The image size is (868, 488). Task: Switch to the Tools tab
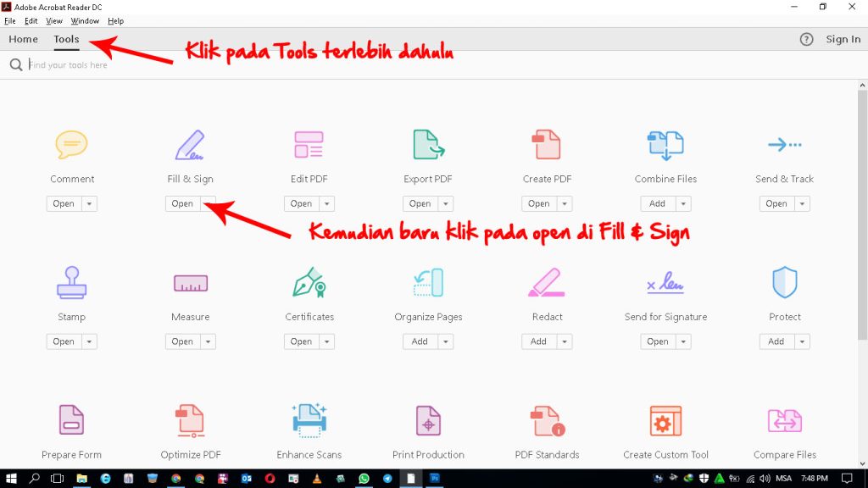[x=66, y=39]
